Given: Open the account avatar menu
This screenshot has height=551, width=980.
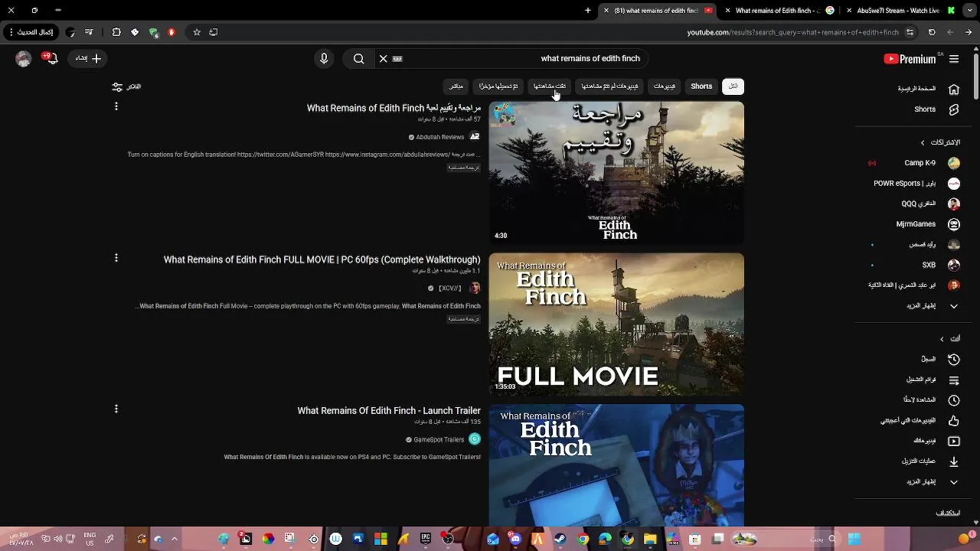Looking at the screenshot, I should click(24, 59).
